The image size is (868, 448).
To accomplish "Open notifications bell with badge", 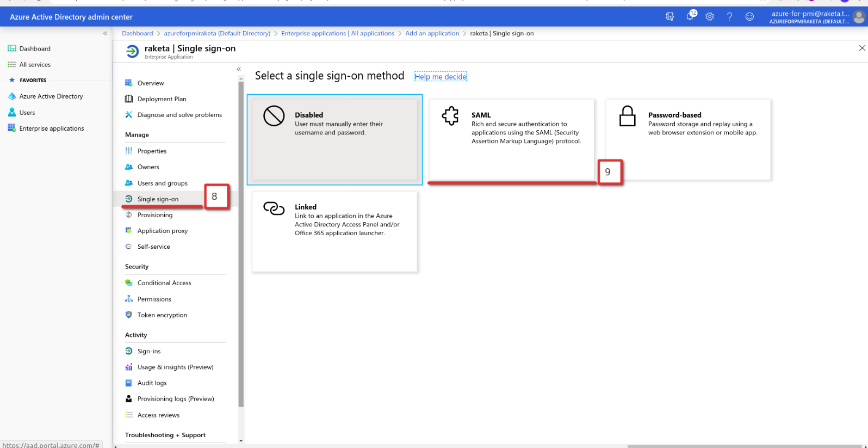I will click(x=691, y=16).
